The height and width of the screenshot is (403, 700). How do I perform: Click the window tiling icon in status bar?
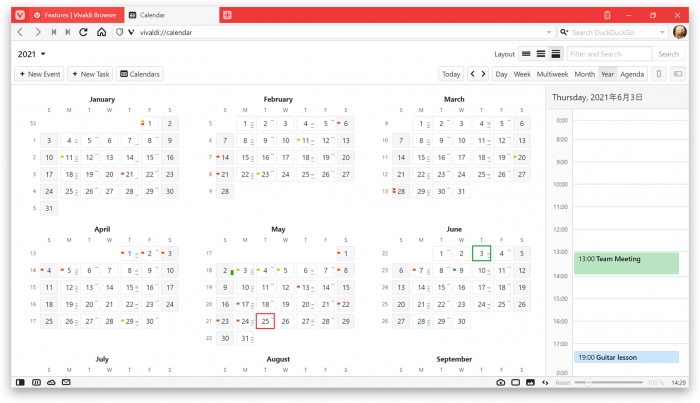(x=516, y=382)
